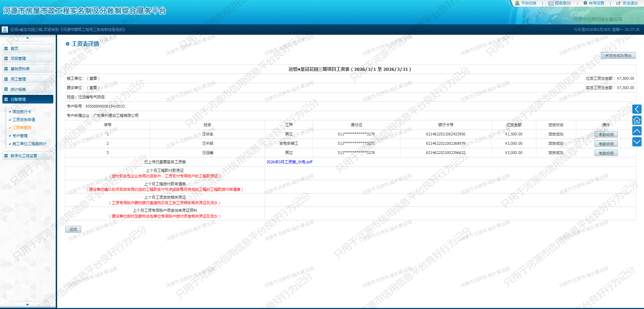This screenshot has height=309, width=644.
Task: Go to 施工单位工程量统计 submenu item
Action: (x=29, y=144)
